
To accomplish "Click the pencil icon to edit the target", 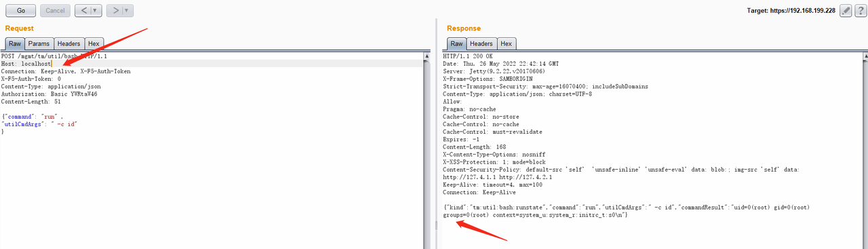I will click(846, 10).
